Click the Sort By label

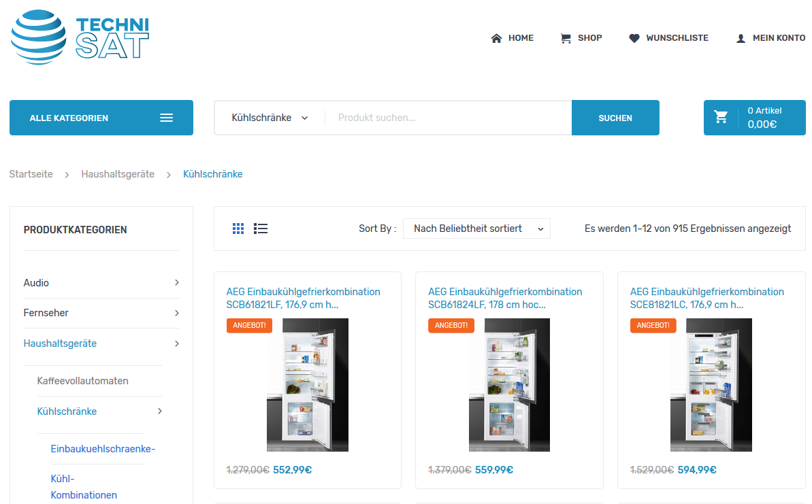coord(378,229)
